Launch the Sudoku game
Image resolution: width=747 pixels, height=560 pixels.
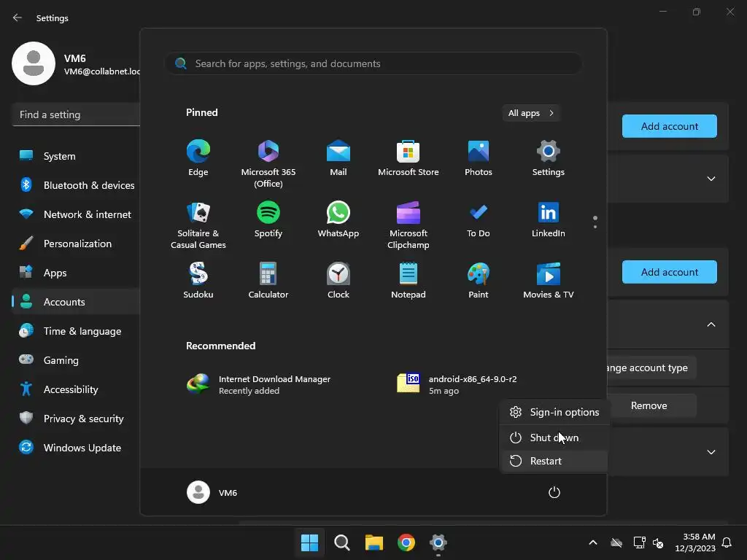tap(198, 281)
